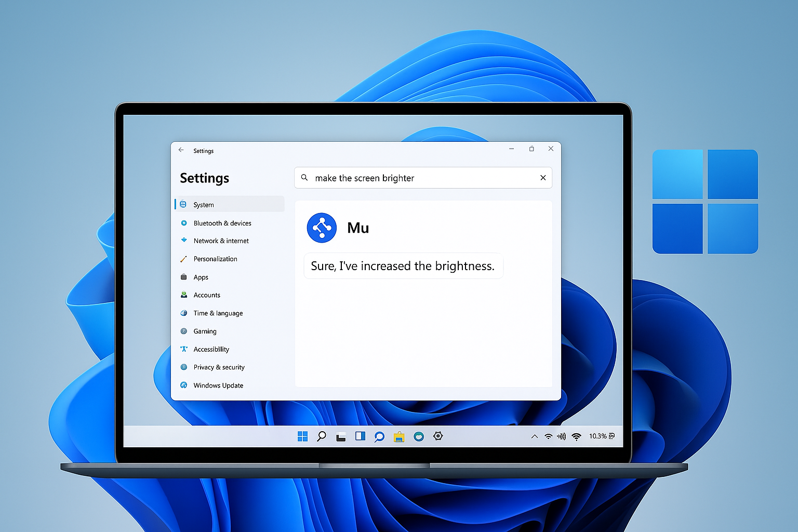
Task: Select the "Sure, I've increased the brightness." reply
Action: point(403,266)
